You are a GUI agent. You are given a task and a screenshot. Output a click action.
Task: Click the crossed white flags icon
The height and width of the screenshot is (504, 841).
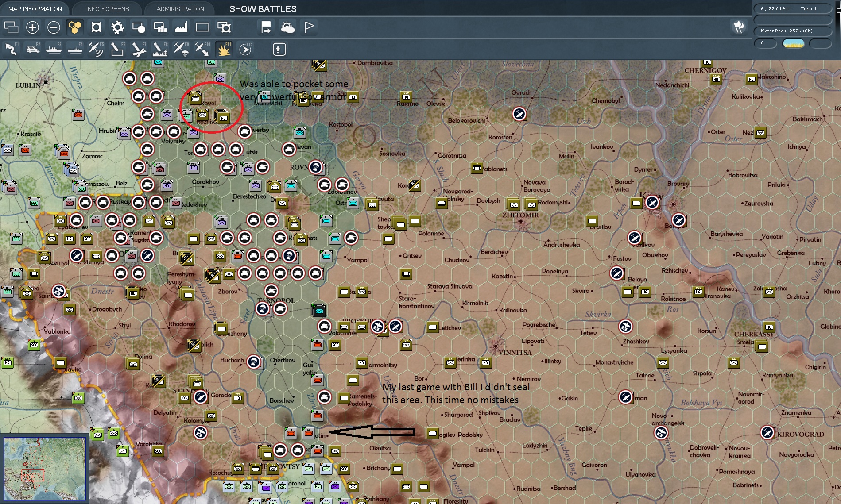click(738, 27)
